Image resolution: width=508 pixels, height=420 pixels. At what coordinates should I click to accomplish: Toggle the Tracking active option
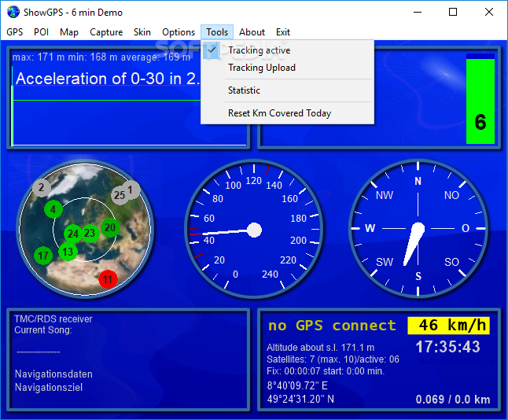[287, 50]
